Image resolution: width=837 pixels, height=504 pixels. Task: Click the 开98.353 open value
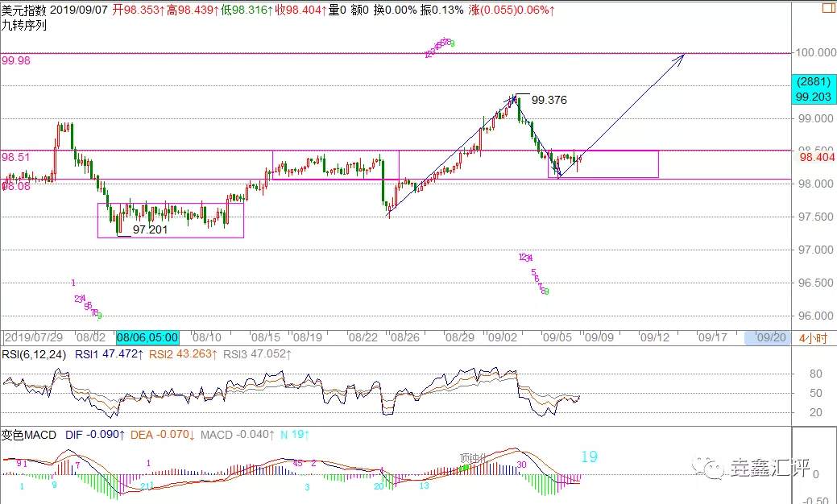pos(139,10)
